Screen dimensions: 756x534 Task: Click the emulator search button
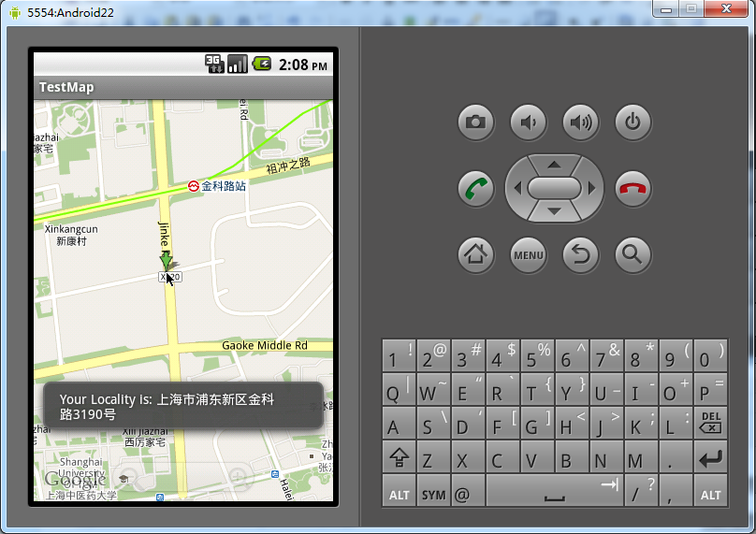(632, 254)
